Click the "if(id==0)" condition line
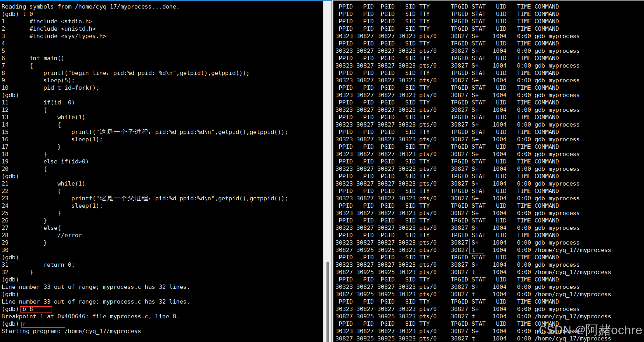This screenshot has height=342, width=644. tap(59, 102)
